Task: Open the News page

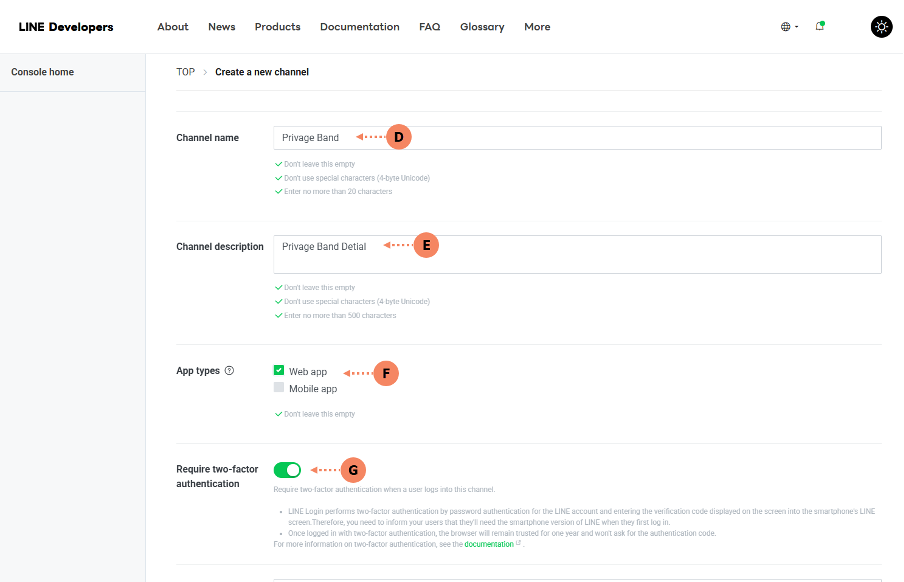Action: click(222, 27)
